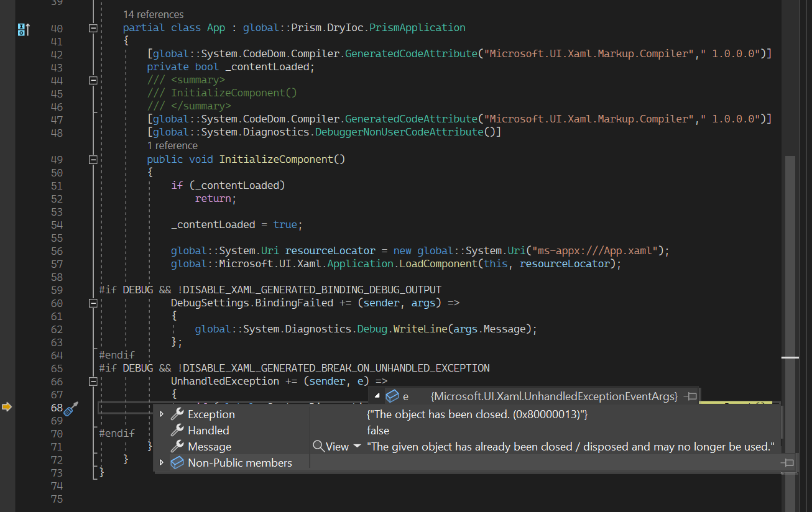Click 'DebugSettings' on line 60
The width and height of the screenshot is (812, 512).
(x=210, y=303)
